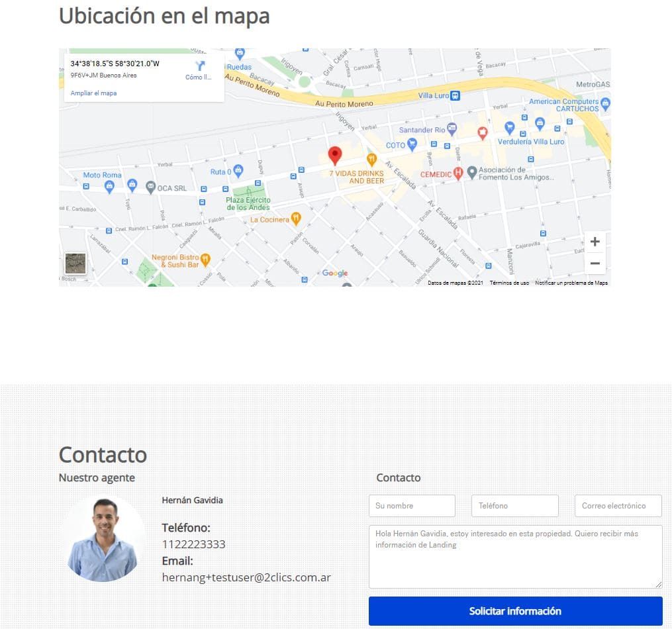
Task: Click Ampliar el mapa link
Action: [93, 93]
